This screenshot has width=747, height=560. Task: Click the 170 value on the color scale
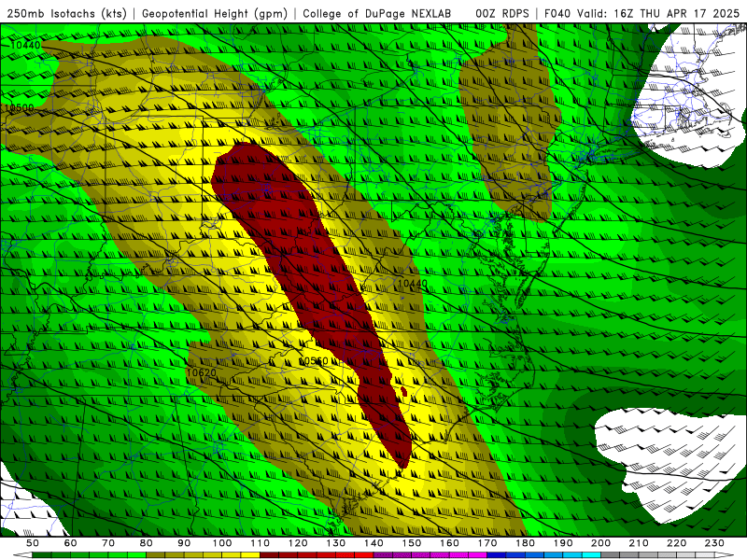[487, 543]
